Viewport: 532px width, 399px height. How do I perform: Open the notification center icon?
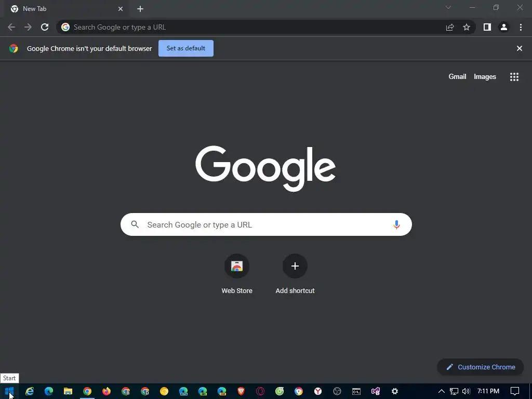pos(515,391)
